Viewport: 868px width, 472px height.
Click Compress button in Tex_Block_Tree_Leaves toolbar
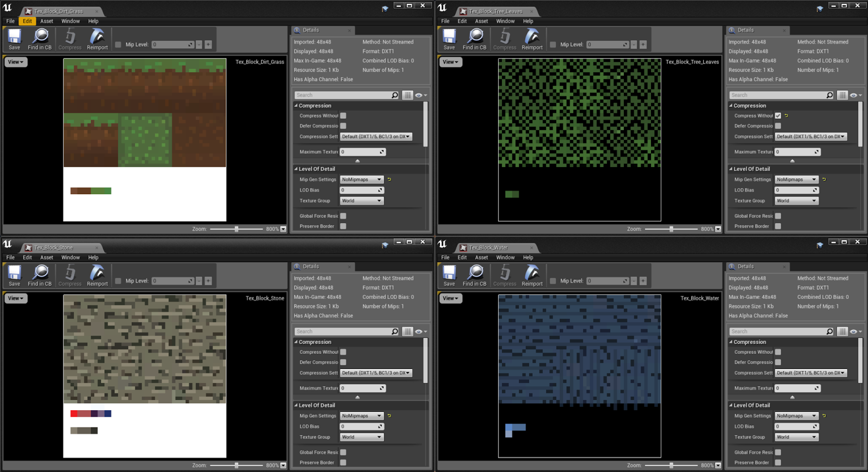click(x=505, y=39)
